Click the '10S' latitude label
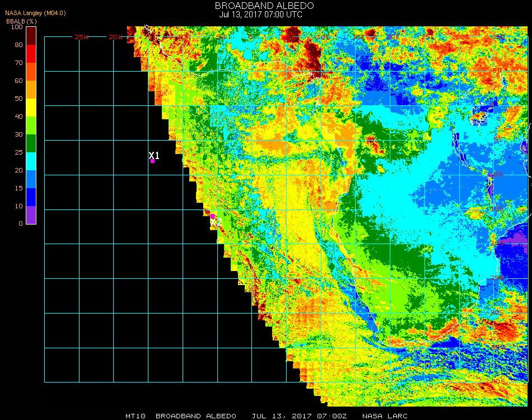This screenshot has height=420, width=532. click(496, 174)
